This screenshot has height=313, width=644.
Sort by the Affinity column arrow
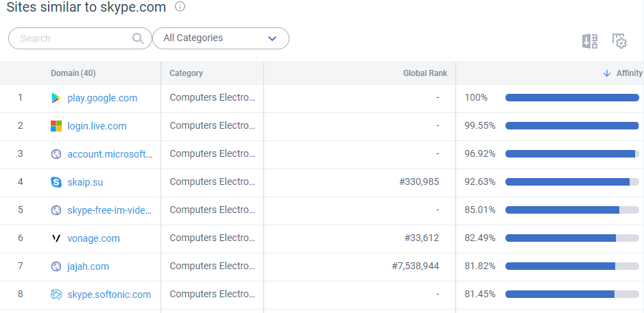[607, 73]
